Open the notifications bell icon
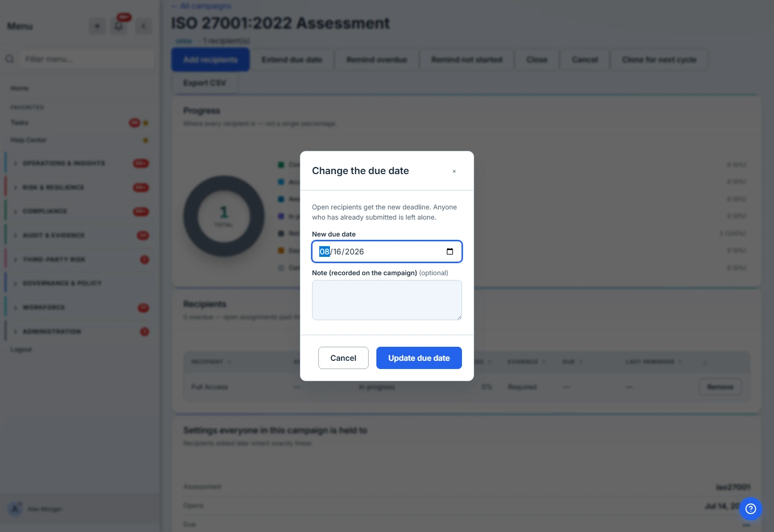Screen dimensions: 774x532 tap(119, 26)
